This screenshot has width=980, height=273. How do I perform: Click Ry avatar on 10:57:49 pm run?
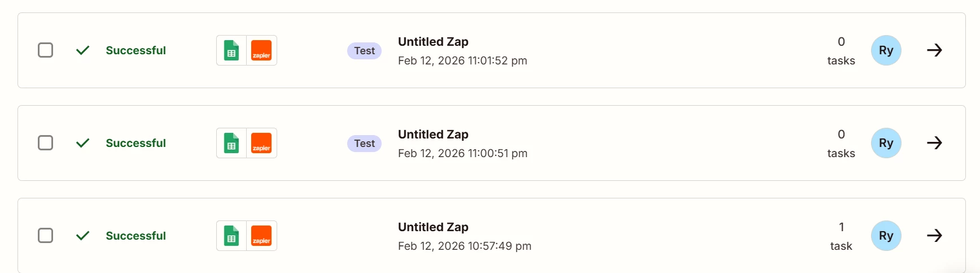[x=886, y=236]
